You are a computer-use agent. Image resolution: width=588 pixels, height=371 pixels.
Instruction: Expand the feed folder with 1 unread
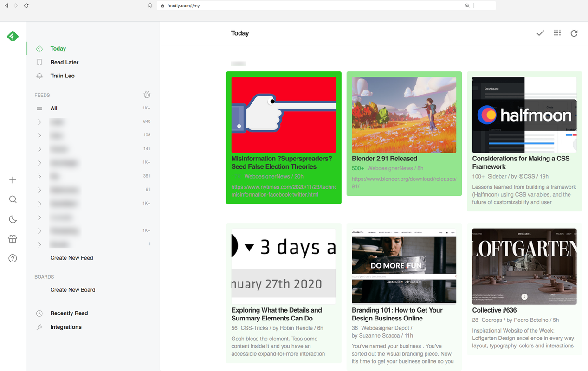tap(39, 244)
